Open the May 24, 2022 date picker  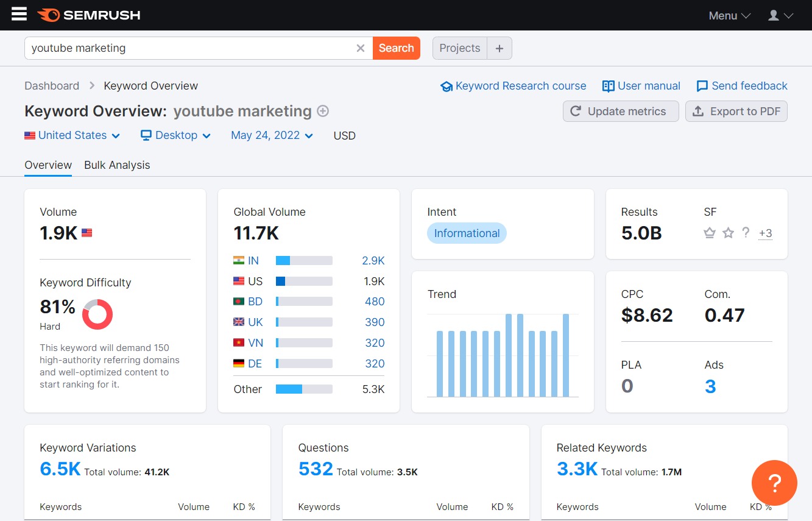[x=272, y=135]
